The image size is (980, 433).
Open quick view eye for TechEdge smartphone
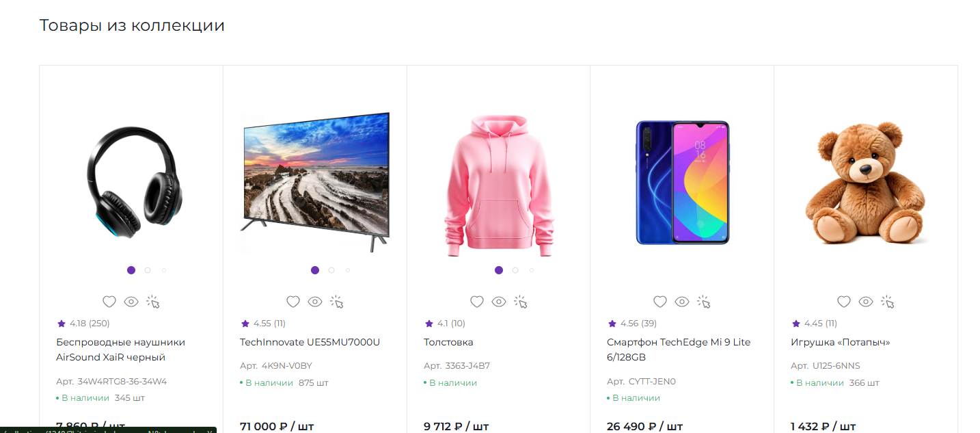coord(682,302)
